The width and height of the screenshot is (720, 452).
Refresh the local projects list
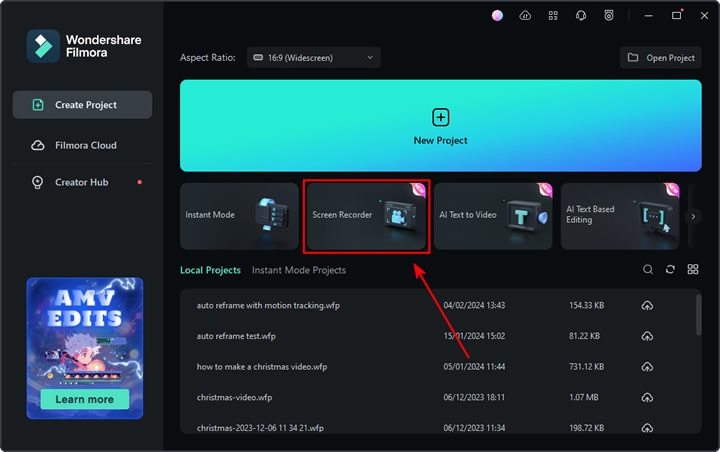click(x=670, y=269)
